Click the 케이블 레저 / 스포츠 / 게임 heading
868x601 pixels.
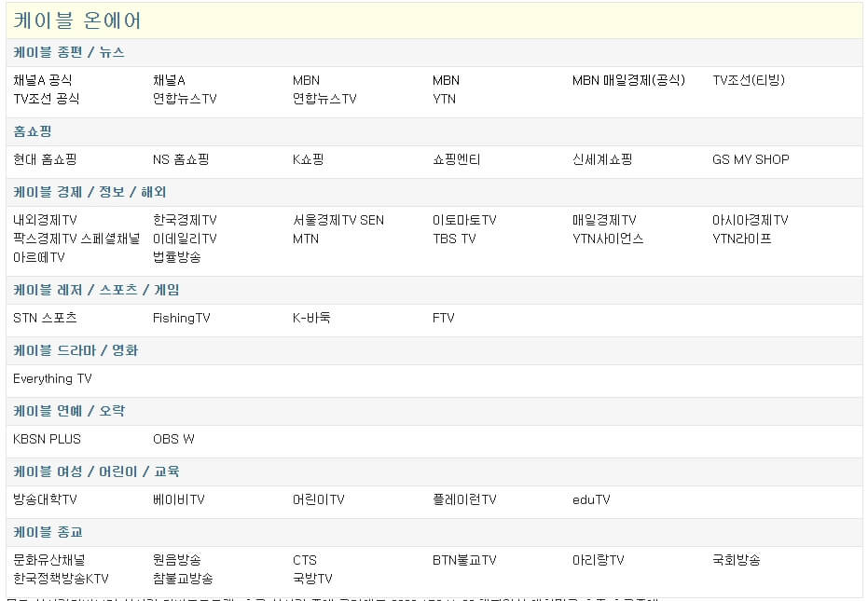[96, 290]
